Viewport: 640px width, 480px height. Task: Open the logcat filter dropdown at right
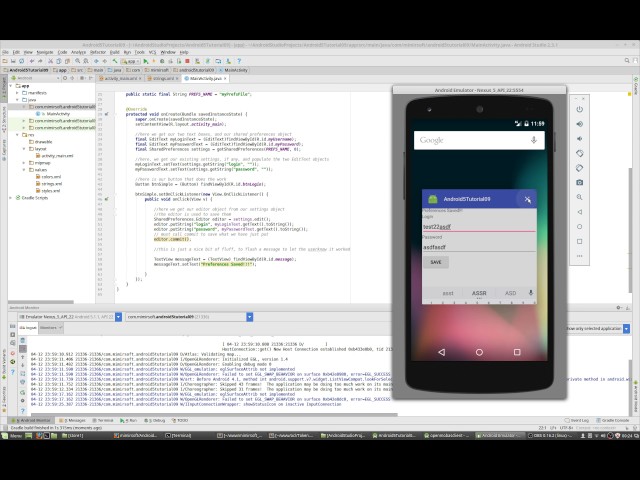(627, 329)
